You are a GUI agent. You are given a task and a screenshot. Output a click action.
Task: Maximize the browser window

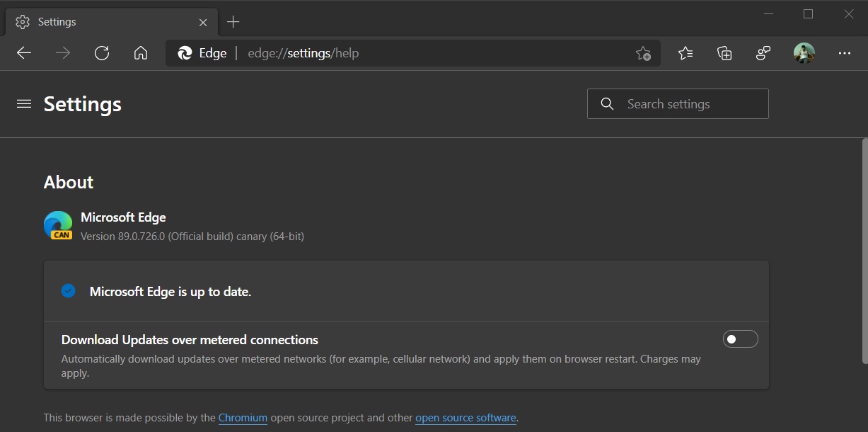coord(809,14)
